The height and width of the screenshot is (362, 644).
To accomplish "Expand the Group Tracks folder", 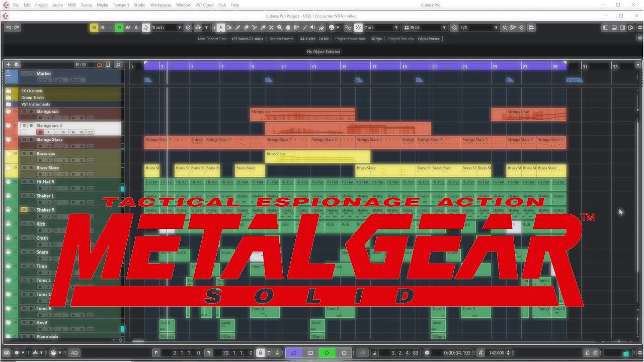I will pos(9,98).
